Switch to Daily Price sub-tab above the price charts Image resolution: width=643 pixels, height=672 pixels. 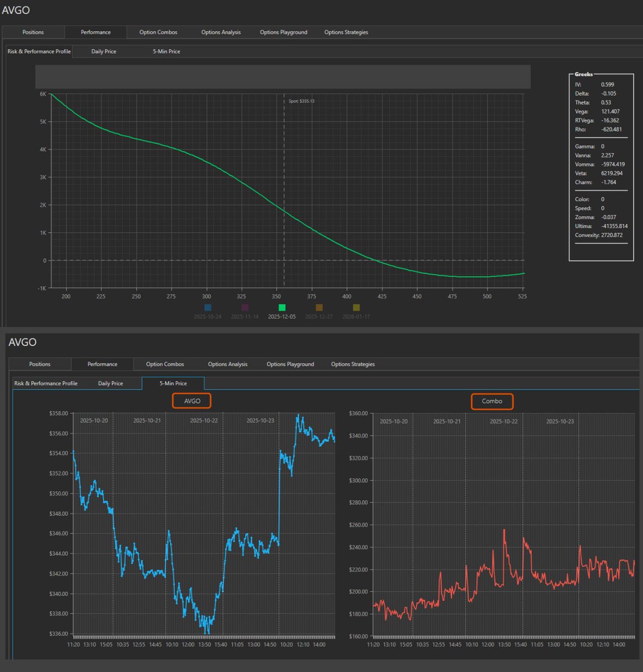(111, 384)
